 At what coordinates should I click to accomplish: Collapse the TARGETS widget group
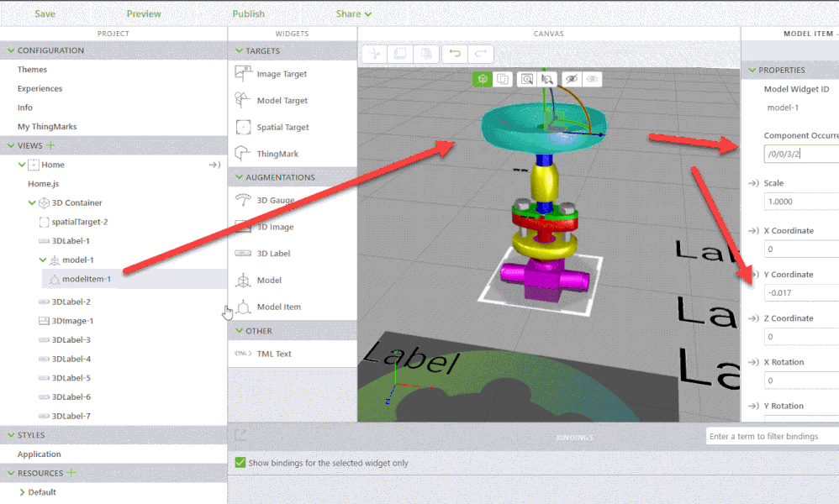[x=240, y=50]
